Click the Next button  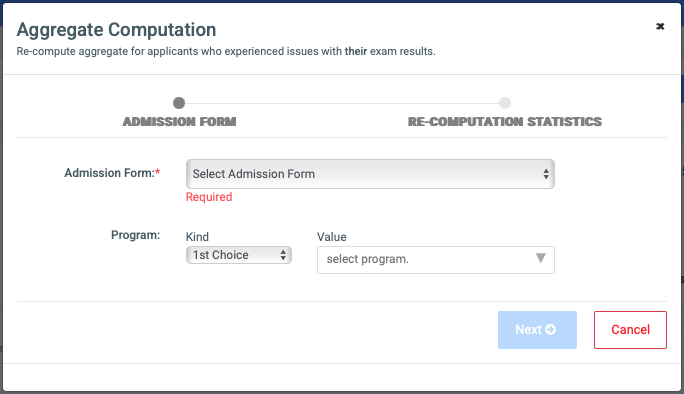[537, 330]
